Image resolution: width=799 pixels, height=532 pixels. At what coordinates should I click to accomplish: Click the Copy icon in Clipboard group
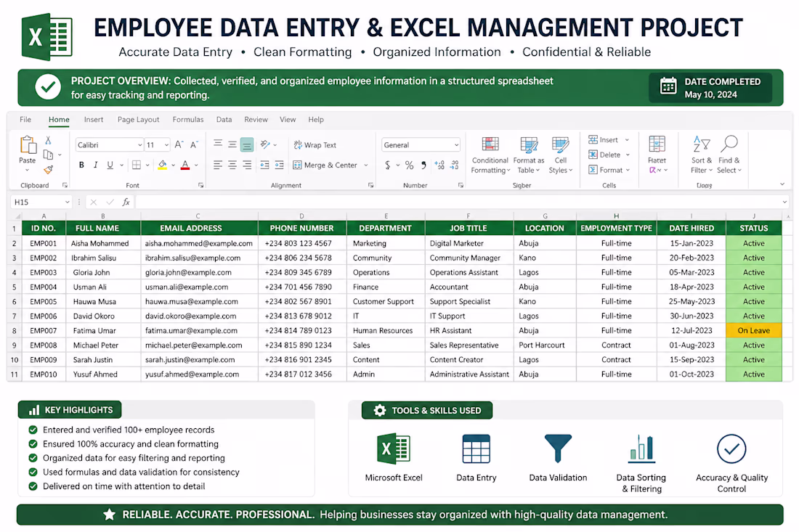pos(49,155)
